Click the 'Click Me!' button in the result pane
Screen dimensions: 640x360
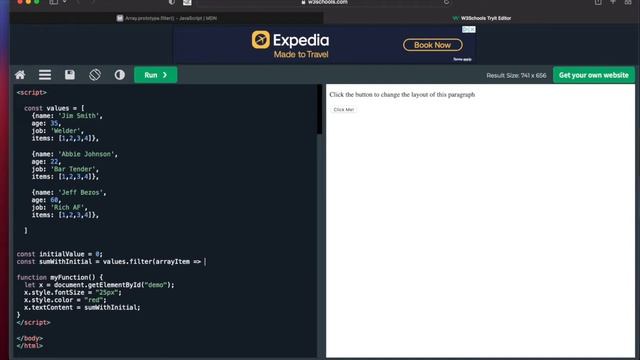pos(344,109)
